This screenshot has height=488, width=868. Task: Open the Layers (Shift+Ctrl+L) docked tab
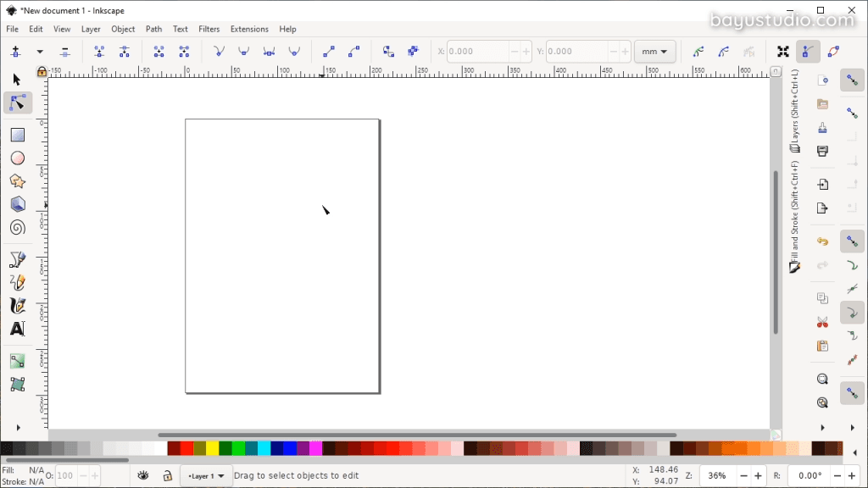(795, 111)
